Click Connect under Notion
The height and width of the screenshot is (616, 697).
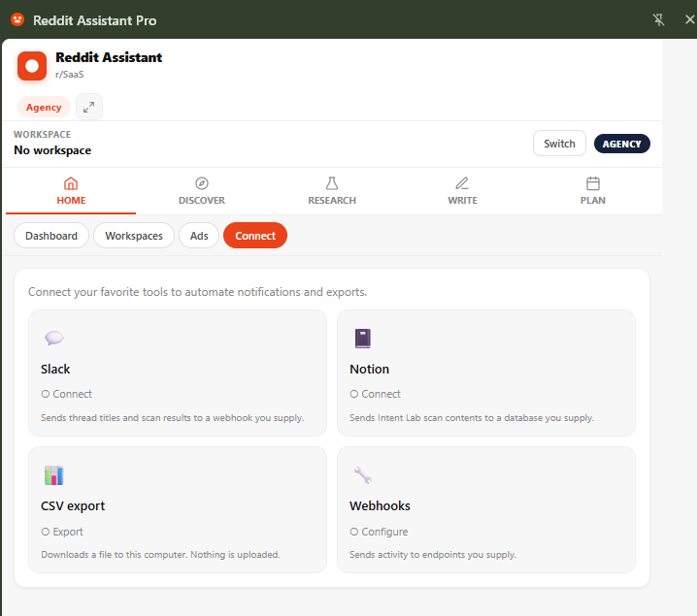coord(381,394)
